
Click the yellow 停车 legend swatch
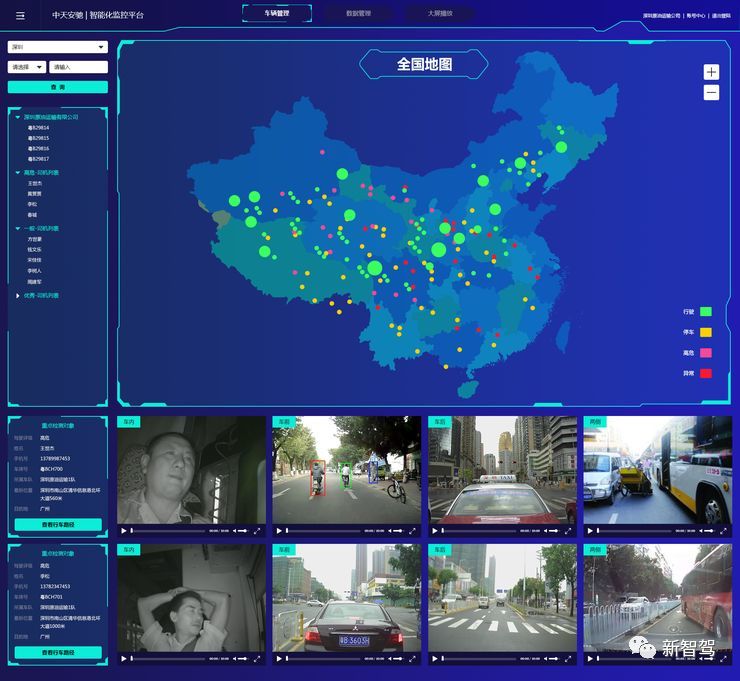(706, 332)
